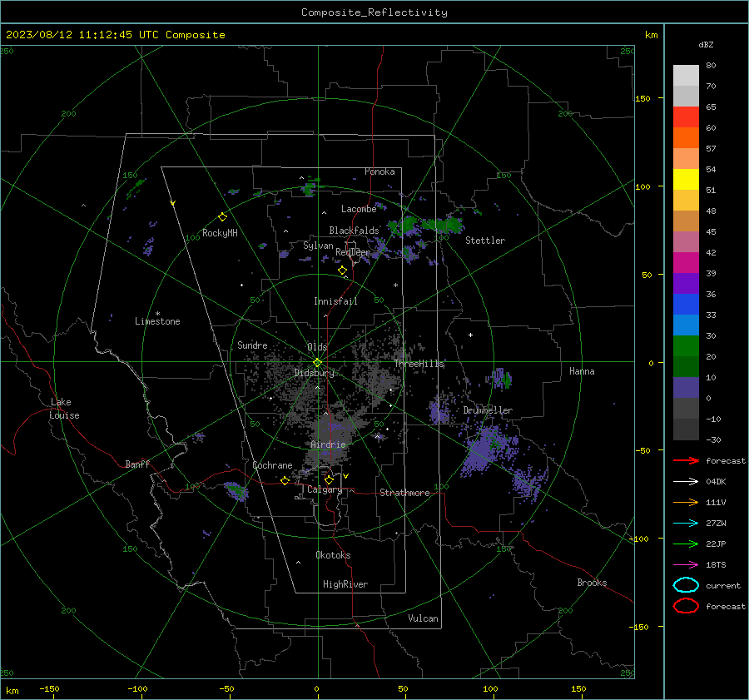The image size is (749, 700).
Task: Click the cyan 27ZW arrow legend icon
Action: [x=687, y=524]
